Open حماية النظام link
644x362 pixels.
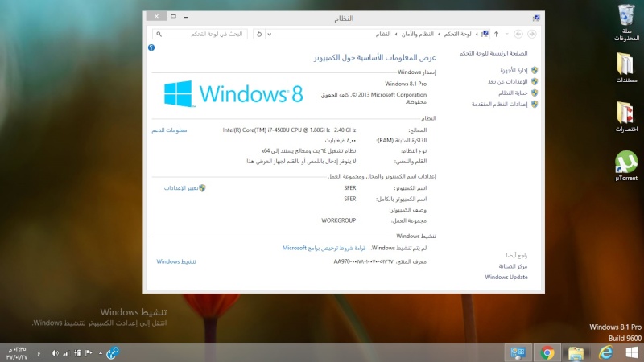(513, 93)
